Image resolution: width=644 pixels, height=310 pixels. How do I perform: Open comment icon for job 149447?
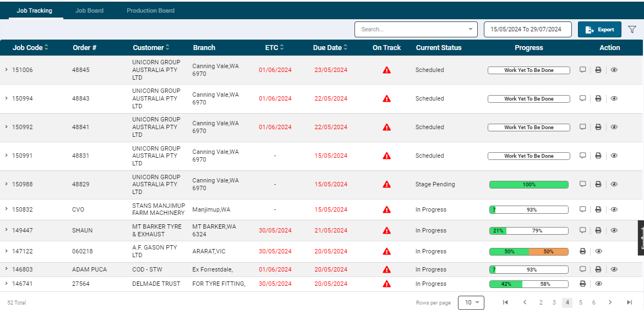point(582,230)
